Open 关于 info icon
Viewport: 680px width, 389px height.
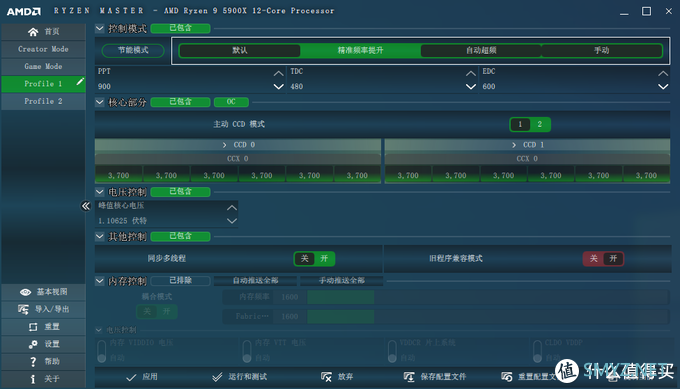tap(33, 379)
